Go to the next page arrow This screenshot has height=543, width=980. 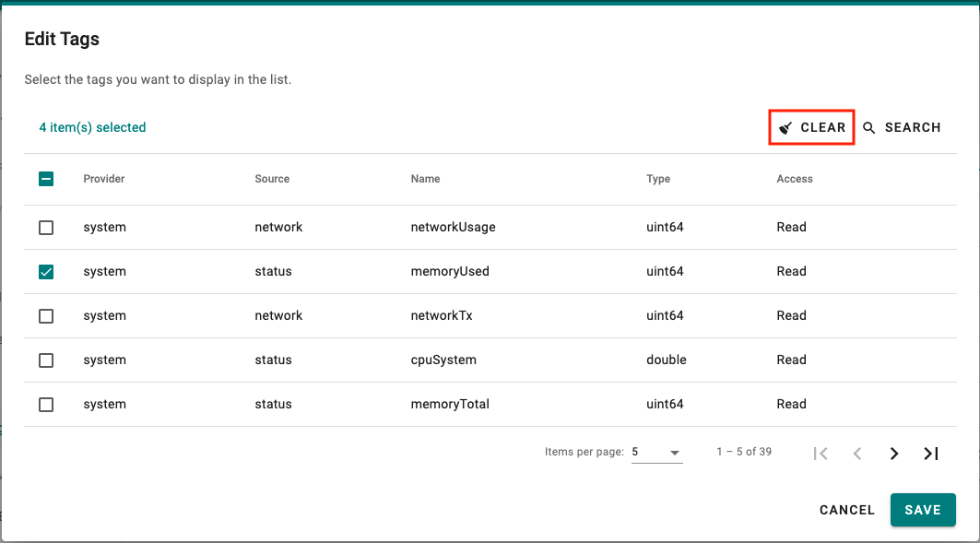click(x=894, y=454)
